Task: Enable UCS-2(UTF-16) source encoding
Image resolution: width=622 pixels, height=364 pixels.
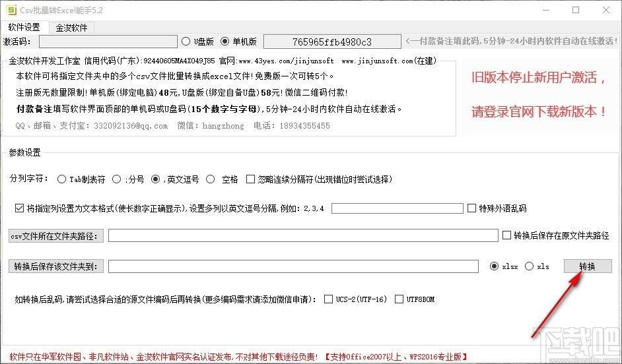Action: coord(328,299)
